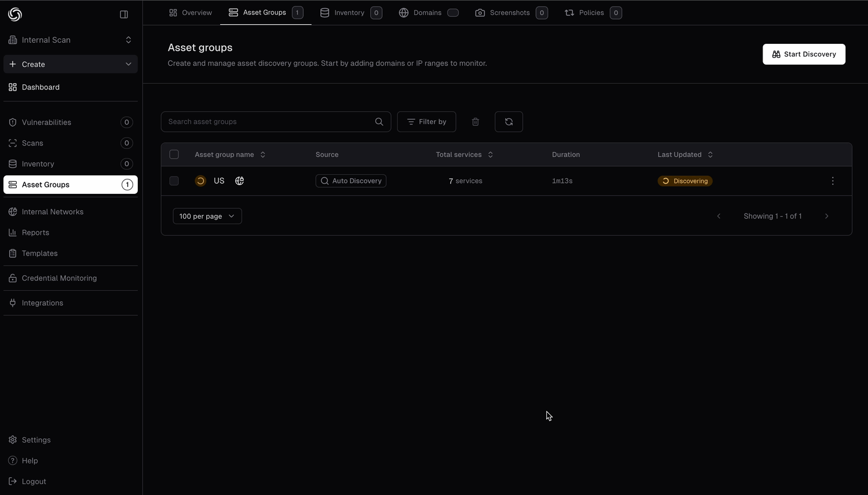Open Internal Networks page

[x=70, y=212]
